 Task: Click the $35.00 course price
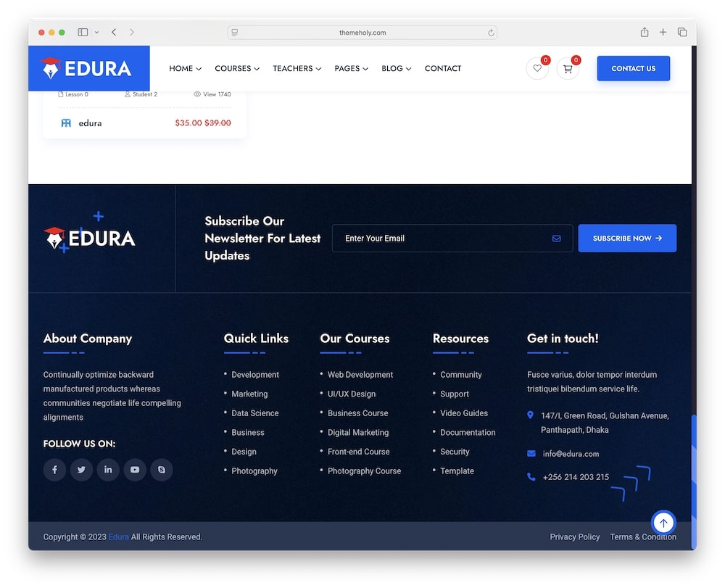click(188, 123)
